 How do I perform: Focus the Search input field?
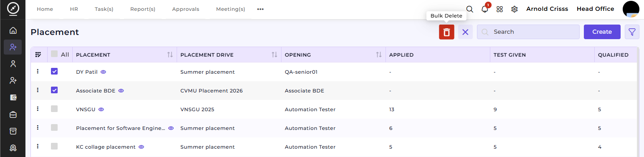pos(528,32)
